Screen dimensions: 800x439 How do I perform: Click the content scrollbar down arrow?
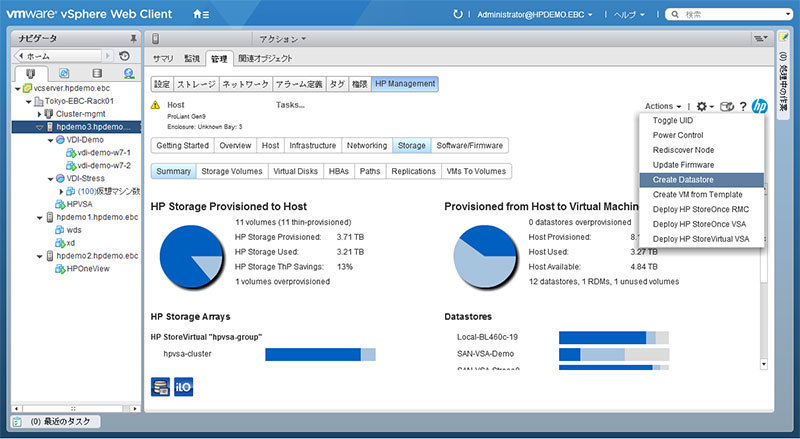point(764,364)
